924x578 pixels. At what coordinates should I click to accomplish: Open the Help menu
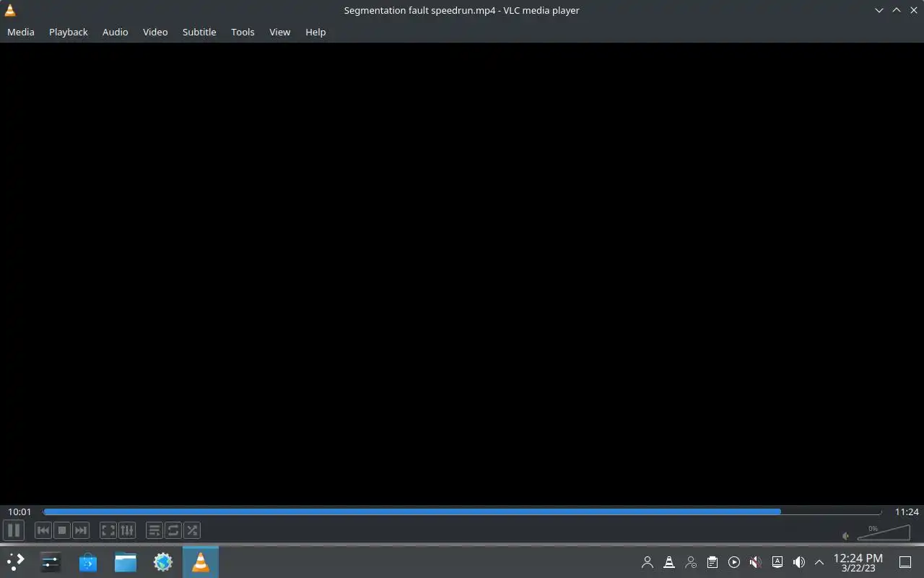tap(315, 32)
